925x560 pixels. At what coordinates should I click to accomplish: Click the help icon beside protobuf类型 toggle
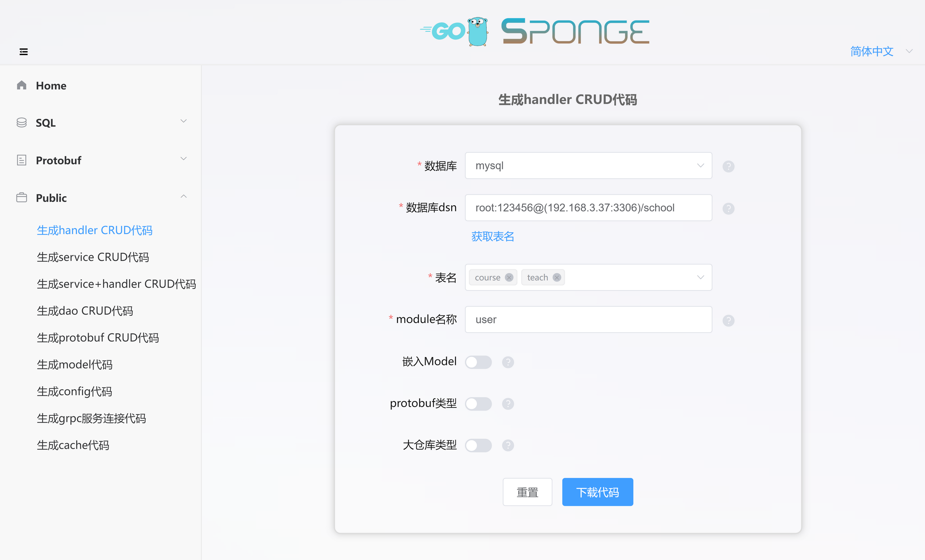coord(508,404)
